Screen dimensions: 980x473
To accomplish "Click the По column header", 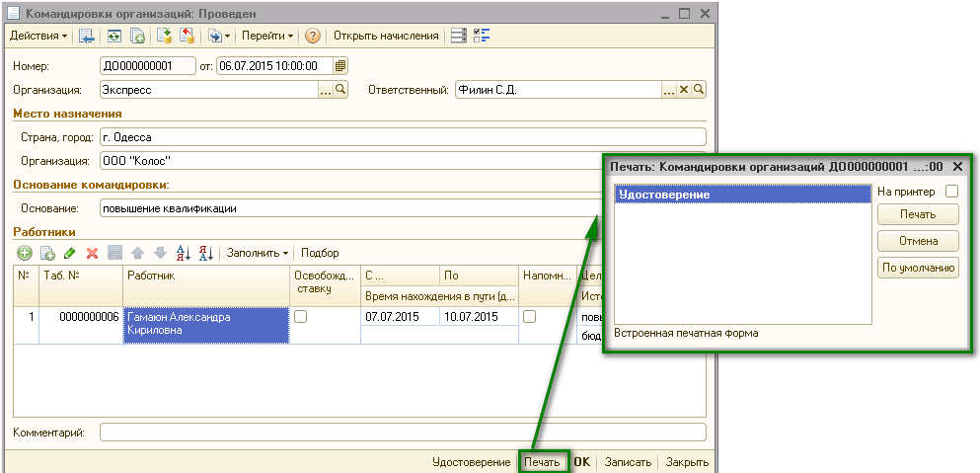I will 479,276.
